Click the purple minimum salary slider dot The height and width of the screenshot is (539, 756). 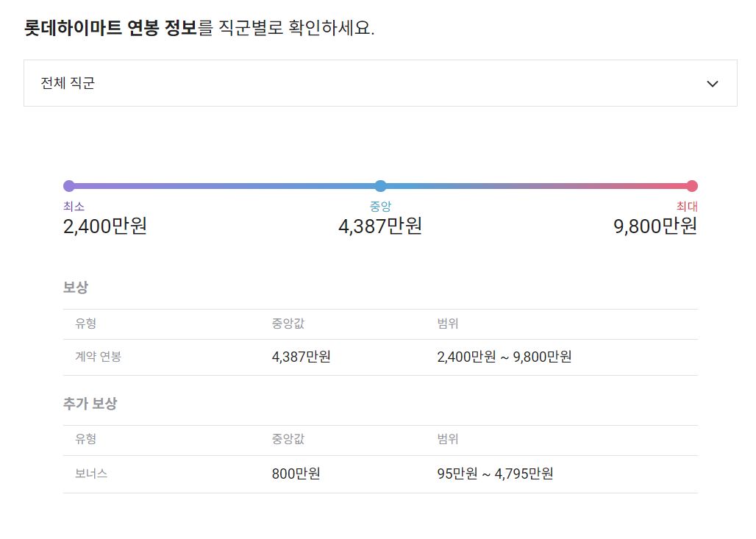(x=68, y=185)
